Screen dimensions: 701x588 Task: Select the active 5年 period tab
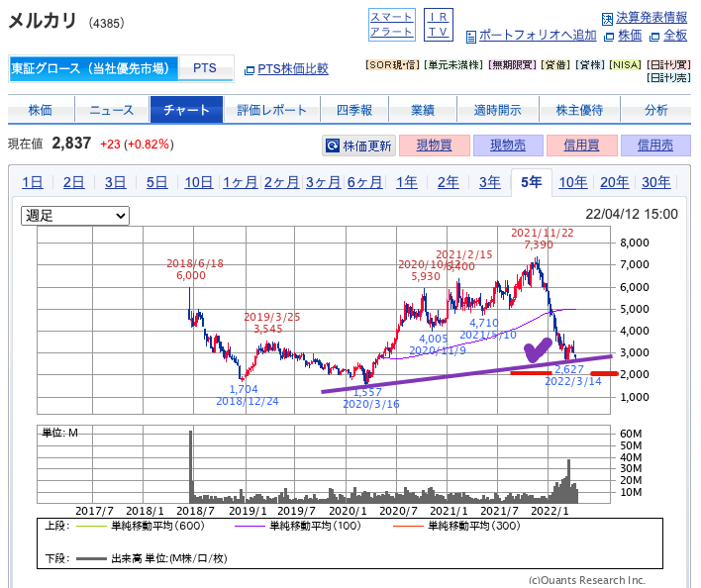pyautogui.click(x=531, y=182)
